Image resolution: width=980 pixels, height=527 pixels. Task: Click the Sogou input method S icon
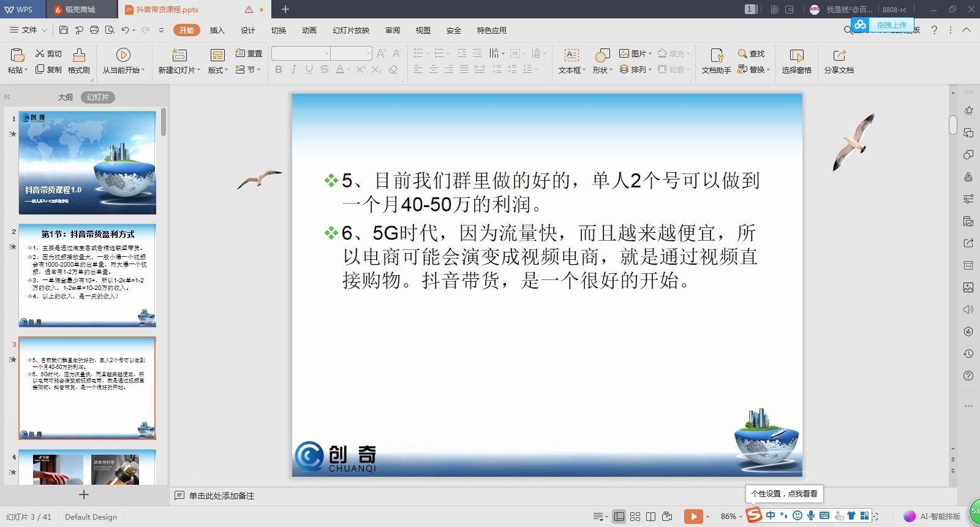pos(754,515)
